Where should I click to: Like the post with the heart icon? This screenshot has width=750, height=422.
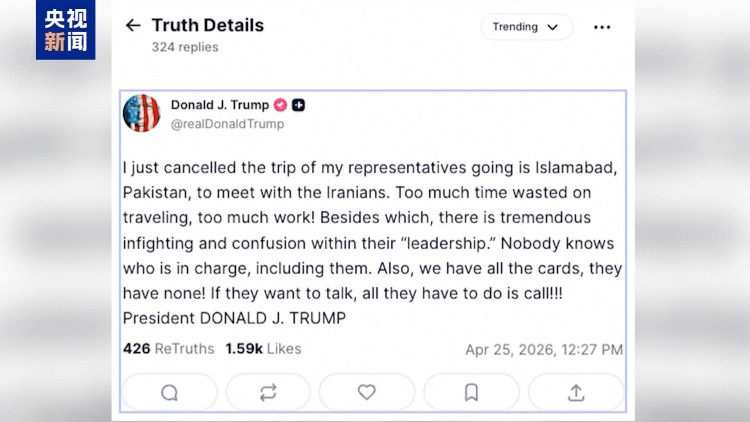(367, 393)
